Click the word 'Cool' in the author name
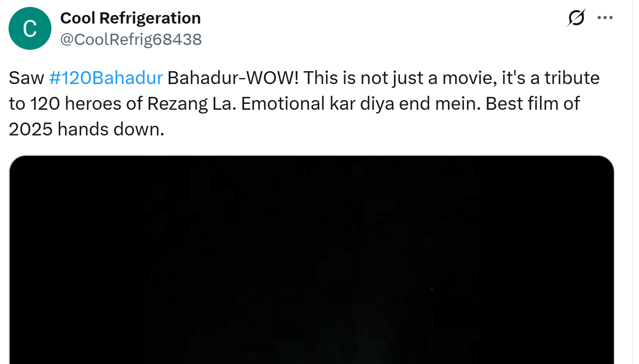 78,18
